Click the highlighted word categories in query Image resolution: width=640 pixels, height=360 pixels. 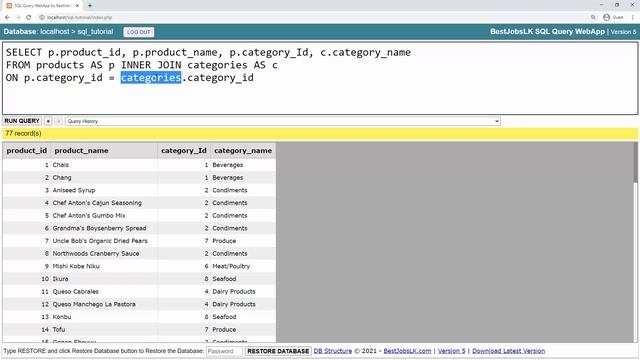[x=151, y=78]
